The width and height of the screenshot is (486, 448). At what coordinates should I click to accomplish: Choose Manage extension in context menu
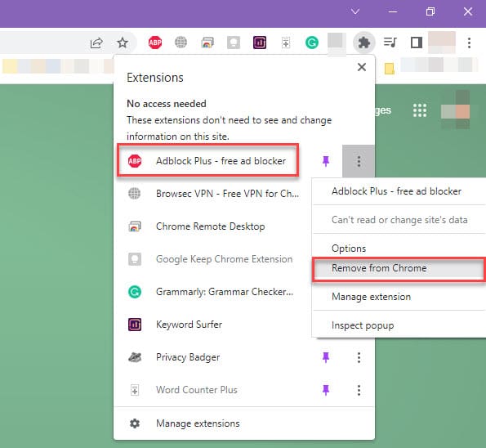(x=399, y=297)
